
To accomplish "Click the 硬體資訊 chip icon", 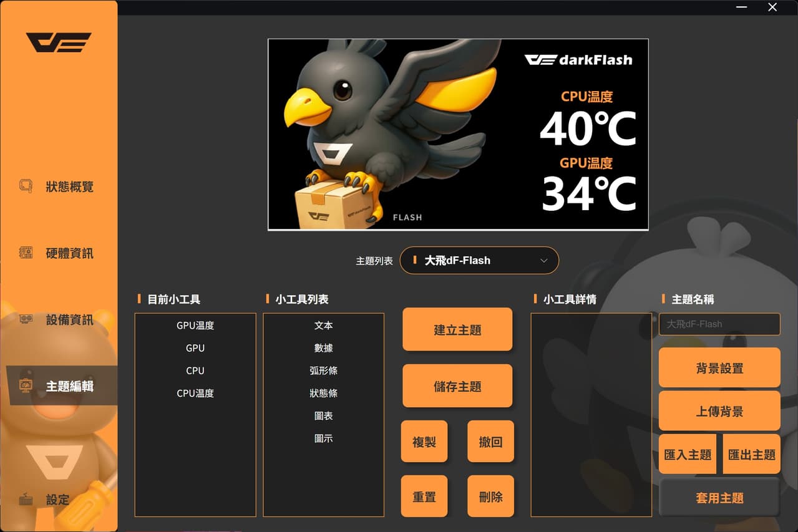I will (x=26, y=253).
